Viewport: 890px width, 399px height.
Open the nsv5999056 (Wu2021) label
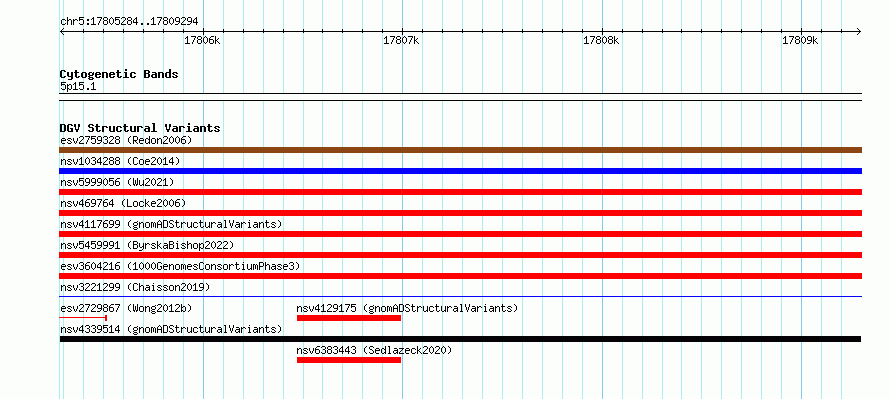(x=117, y=182)
